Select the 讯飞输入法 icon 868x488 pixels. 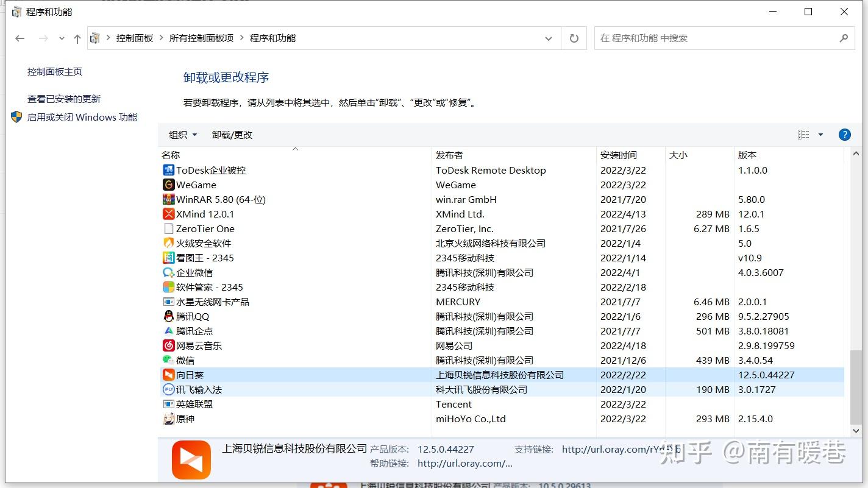168,389
